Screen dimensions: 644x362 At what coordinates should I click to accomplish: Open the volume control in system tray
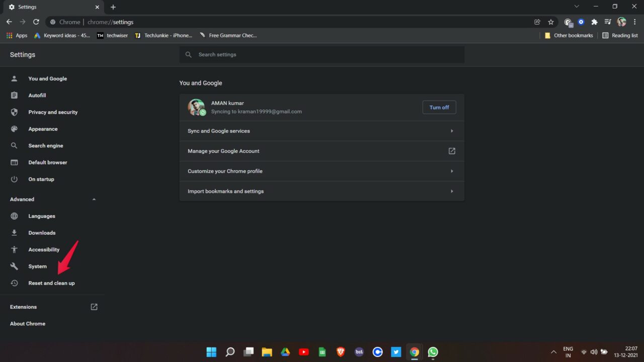(594, 352)
